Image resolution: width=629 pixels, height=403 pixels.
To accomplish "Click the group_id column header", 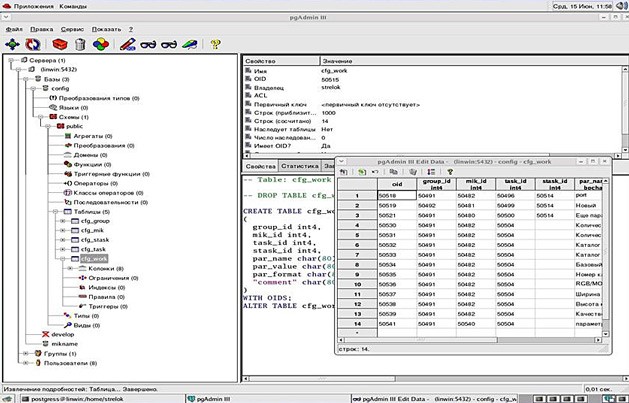I will [436, 184].
